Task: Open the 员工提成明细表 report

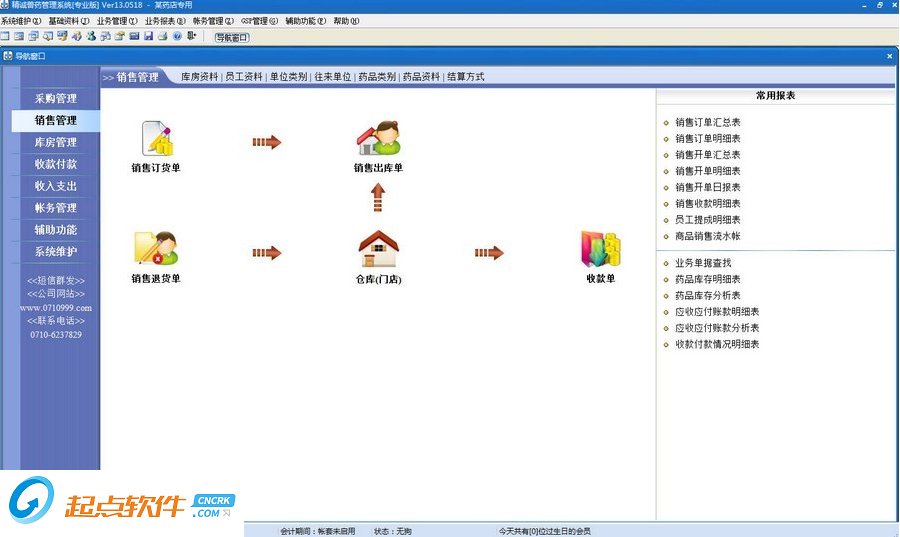Action: [x=708, y=220]
